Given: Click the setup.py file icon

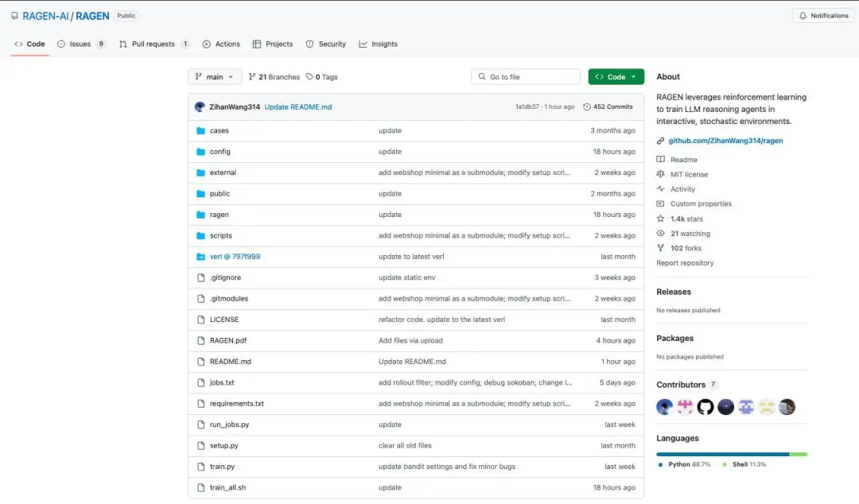Looking at the screenshot, I should [200, 445].
